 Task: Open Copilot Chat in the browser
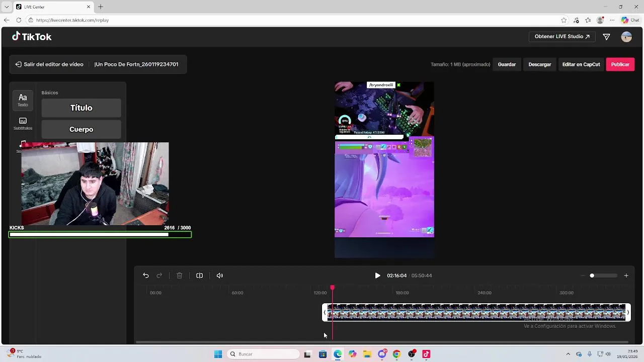[x=630, y=20]
